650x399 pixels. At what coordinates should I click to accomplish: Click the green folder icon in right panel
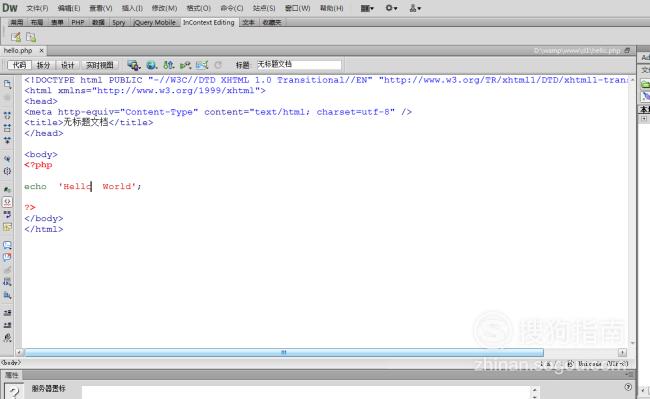click(645, 84)
